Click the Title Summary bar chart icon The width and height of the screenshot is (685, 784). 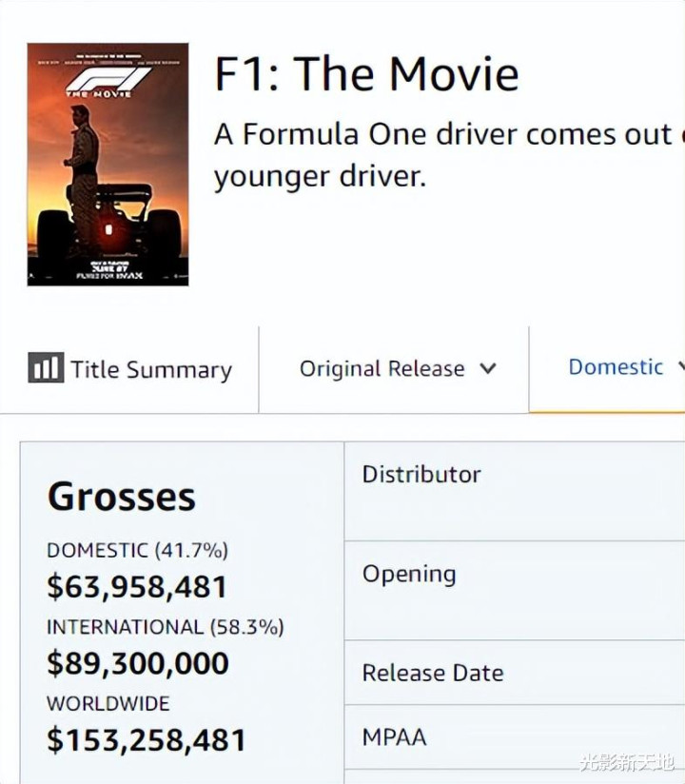coord(46,367)
